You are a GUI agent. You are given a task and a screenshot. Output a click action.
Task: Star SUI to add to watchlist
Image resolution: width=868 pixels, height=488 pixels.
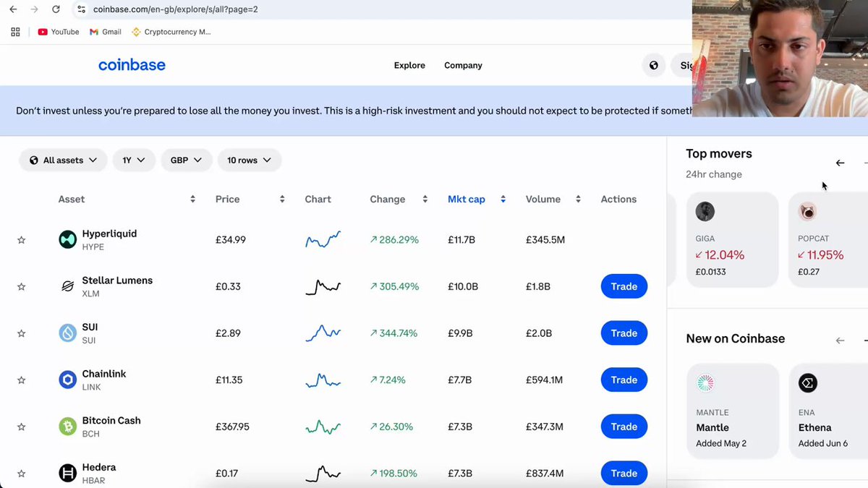[x=21, y=333]
